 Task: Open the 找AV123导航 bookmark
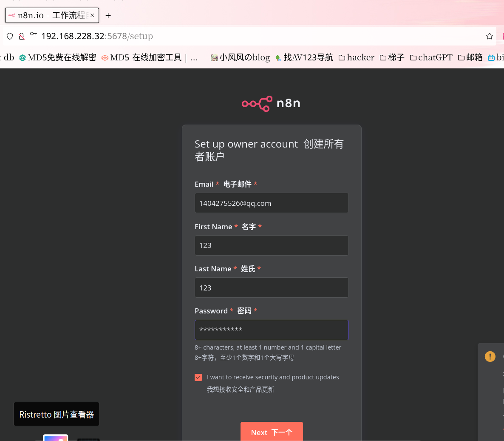(304, 57)
